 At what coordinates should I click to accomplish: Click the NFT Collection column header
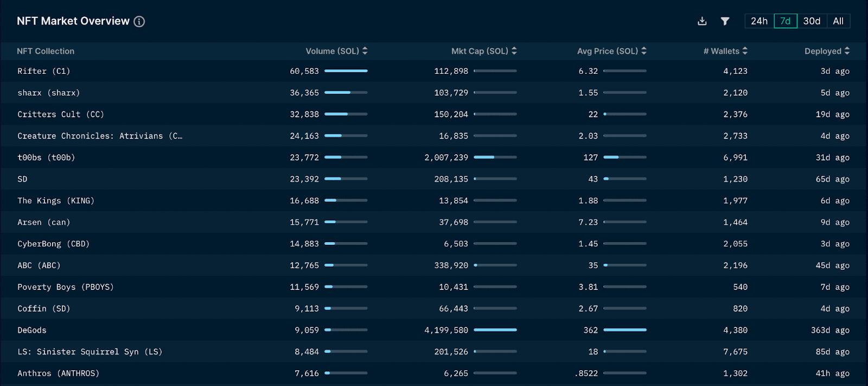46,51
